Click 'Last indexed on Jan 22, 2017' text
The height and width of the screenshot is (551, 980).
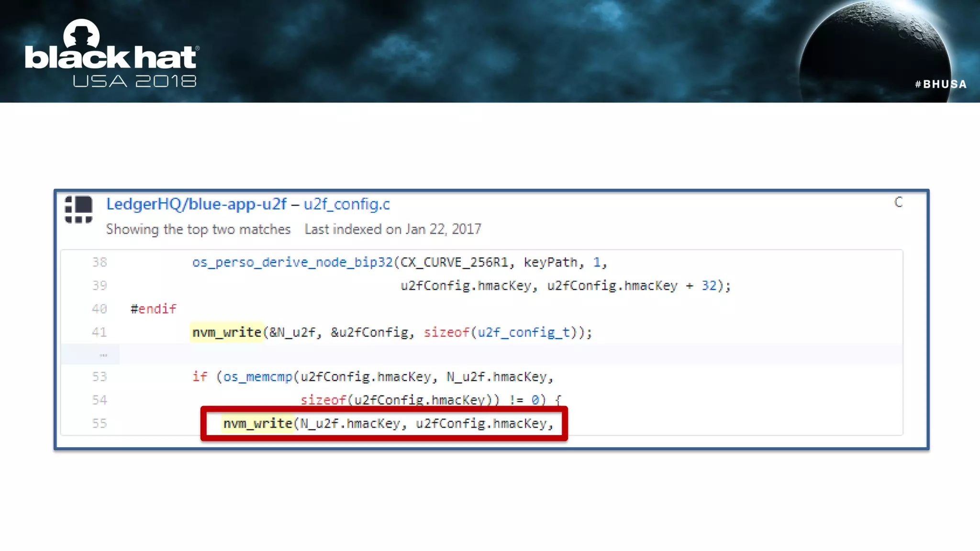pos(392,230)
